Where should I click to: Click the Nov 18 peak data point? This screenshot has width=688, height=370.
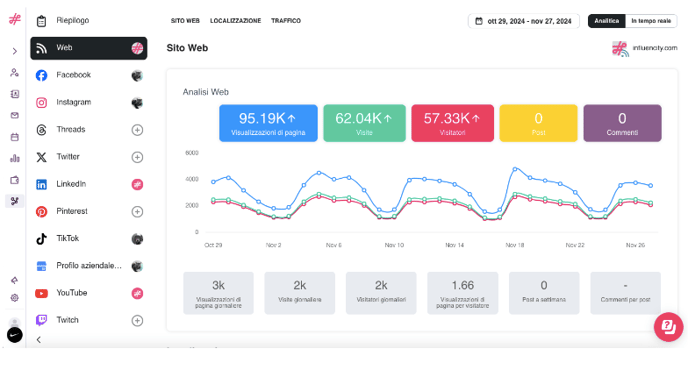point(515,169)
